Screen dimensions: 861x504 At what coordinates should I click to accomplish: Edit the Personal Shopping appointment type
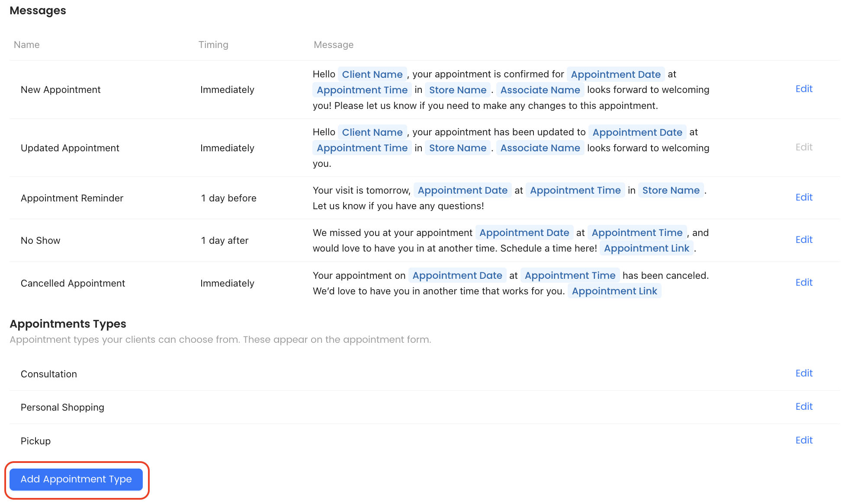point(803,406)
